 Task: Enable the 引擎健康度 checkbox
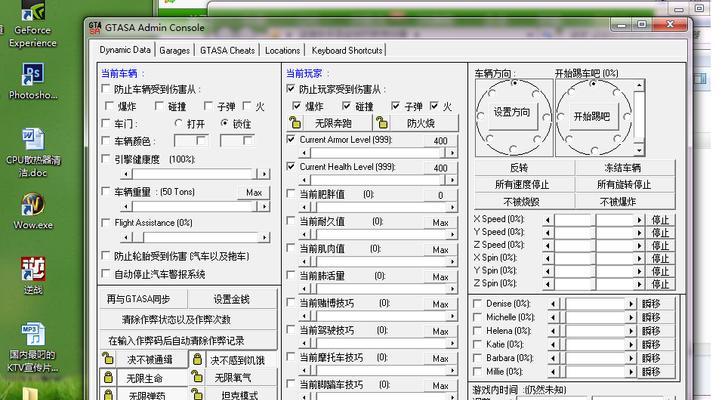106,159
